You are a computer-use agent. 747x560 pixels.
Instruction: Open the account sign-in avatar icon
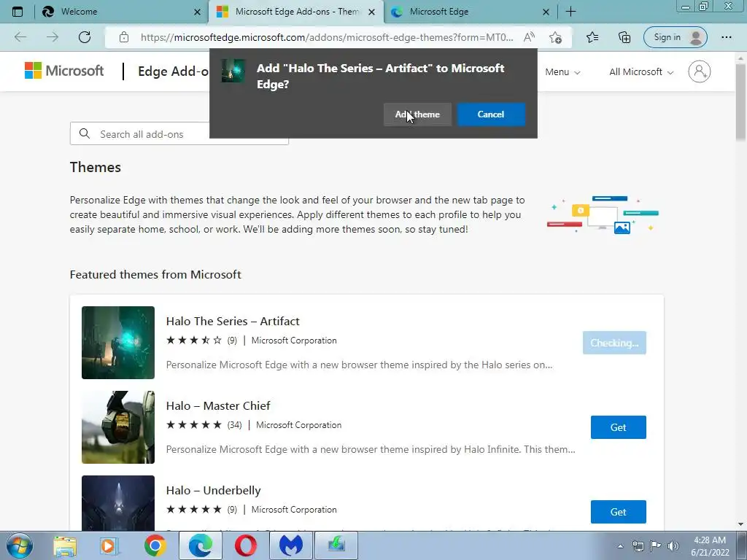pyautogui.click(x=700, y=71)
